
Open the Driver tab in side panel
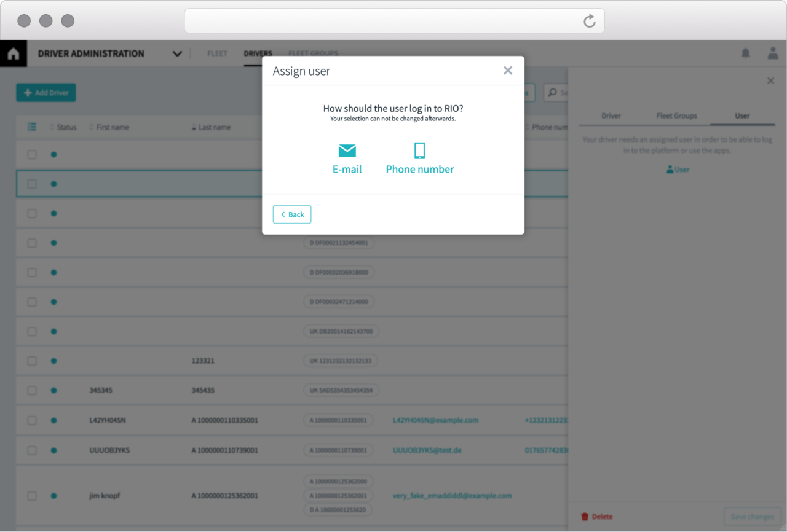[611, 115]
